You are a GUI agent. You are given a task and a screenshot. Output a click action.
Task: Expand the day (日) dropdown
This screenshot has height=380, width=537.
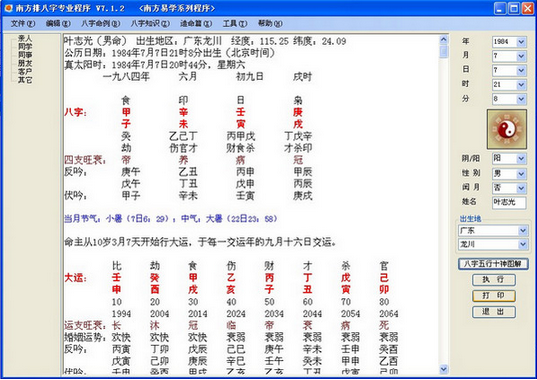coord(521,71)
